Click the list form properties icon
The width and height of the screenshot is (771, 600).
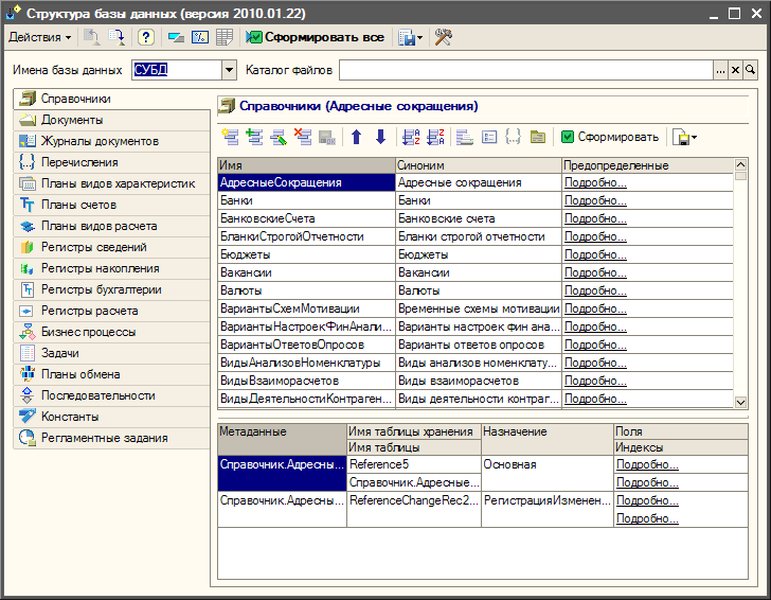[489, 137]
